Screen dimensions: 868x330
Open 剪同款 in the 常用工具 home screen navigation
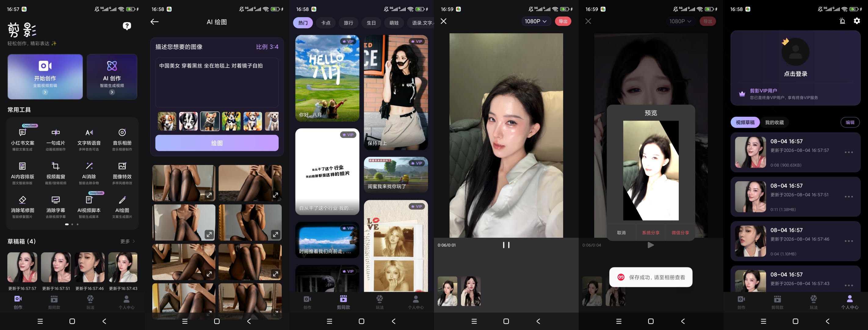click(54, 302)
